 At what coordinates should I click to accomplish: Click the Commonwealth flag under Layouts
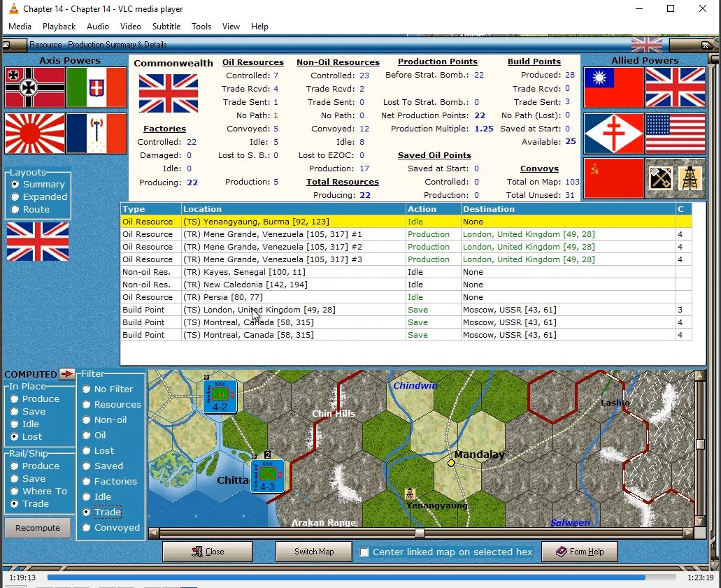(38, 241)
